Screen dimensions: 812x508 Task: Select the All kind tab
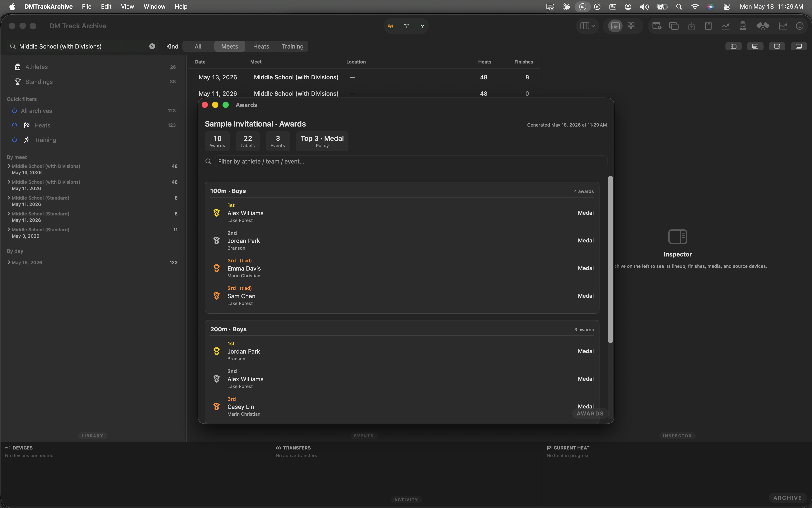tap(198, 46)
